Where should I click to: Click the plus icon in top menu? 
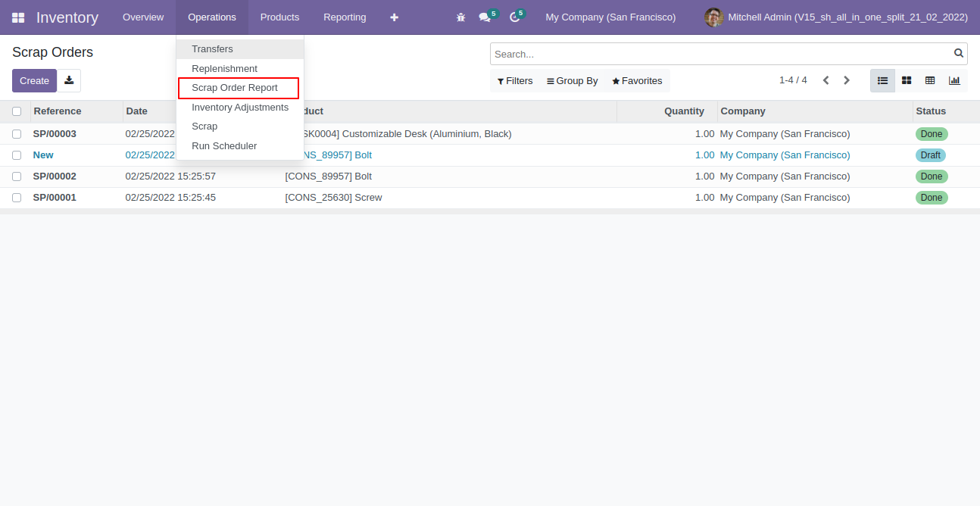click(394, 17)
